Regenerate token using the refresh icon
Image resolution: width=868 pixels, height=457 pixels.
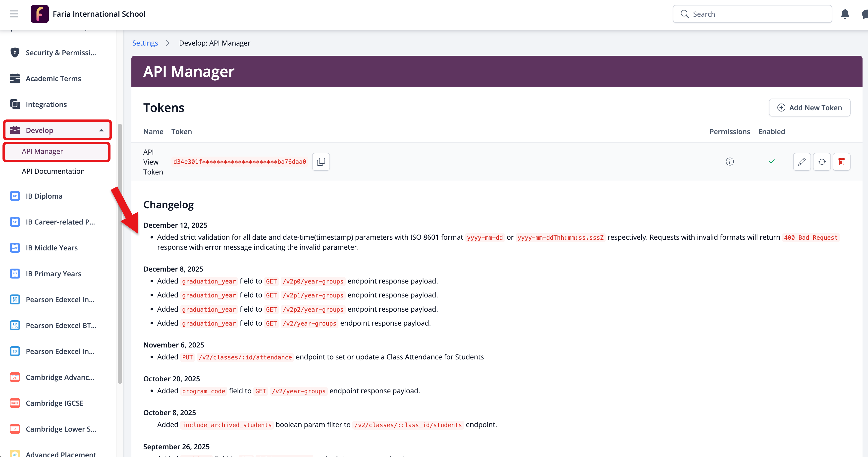click(821, 162)
